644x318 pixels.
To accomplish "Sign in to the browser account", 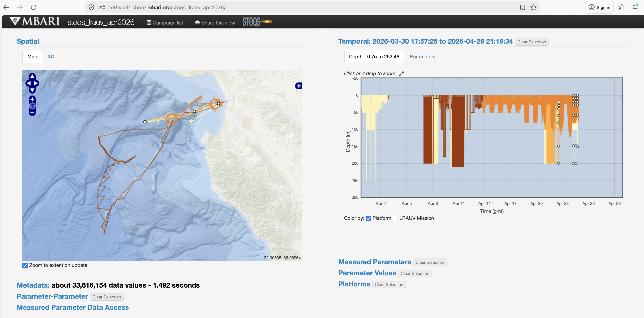I will tap(599, 7).
